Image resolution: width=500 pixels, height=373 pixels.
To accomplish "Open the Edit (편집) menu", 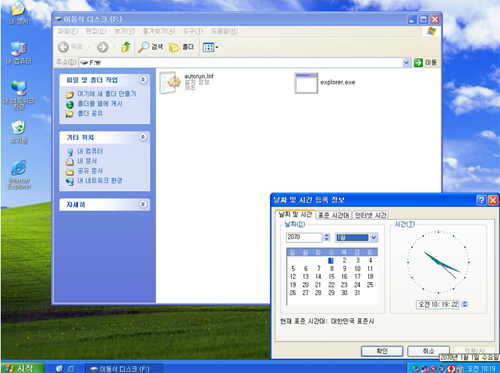I will tap(96, 31).
